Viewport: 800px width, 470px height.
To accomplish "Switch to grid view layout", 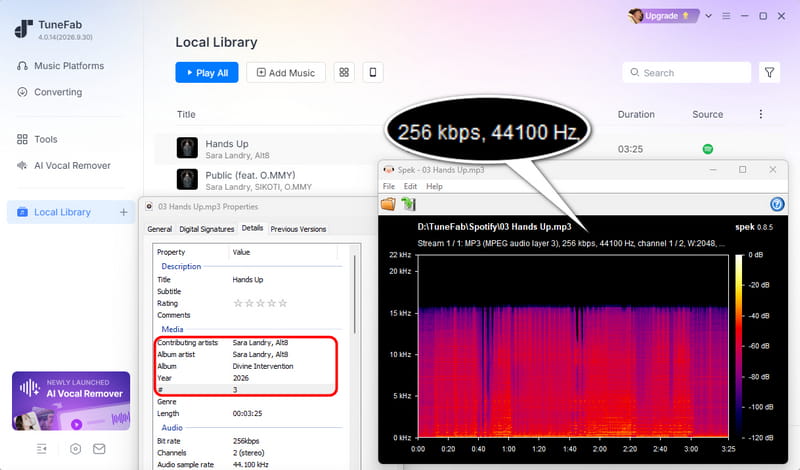I will [344, 72].
